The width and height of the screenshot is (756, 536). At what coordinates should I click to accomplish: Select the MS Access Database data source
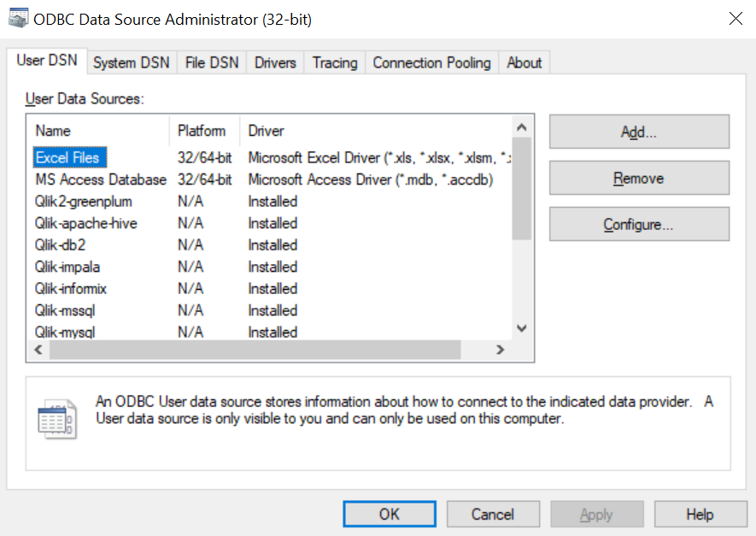tap(101, 180)
